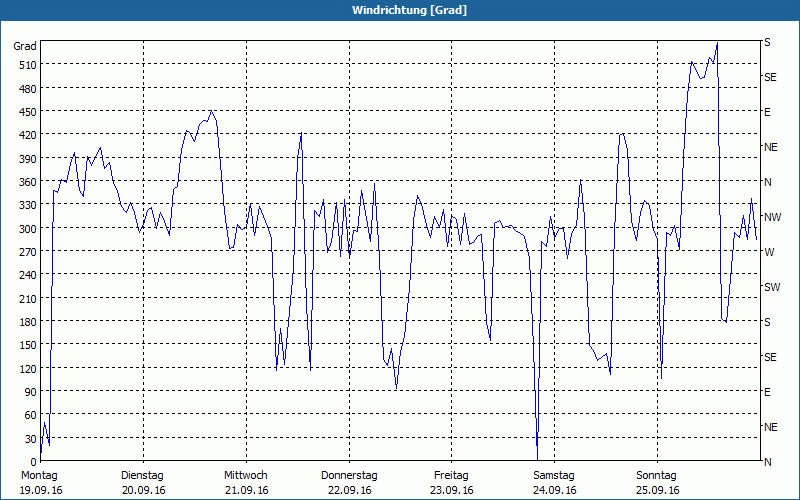Image resolution: width=800 pixels, height=500 pixels.
Task: Click the 510 left axis value
Action: pyautogui.click(x=28, y=65)
